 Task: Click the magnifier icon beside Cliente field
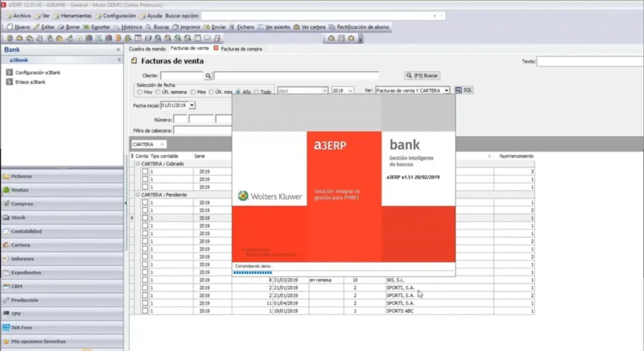[208, 76]
